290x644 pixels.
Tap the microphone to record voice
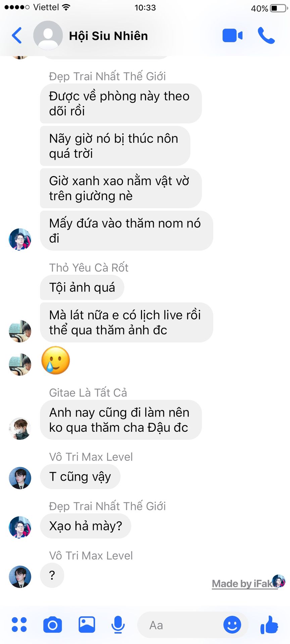pyautogui.click(x=118, y=625)
